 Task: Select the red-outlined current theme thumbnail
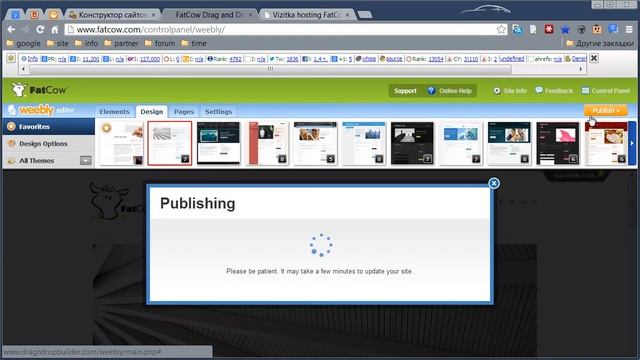point(170,143)
